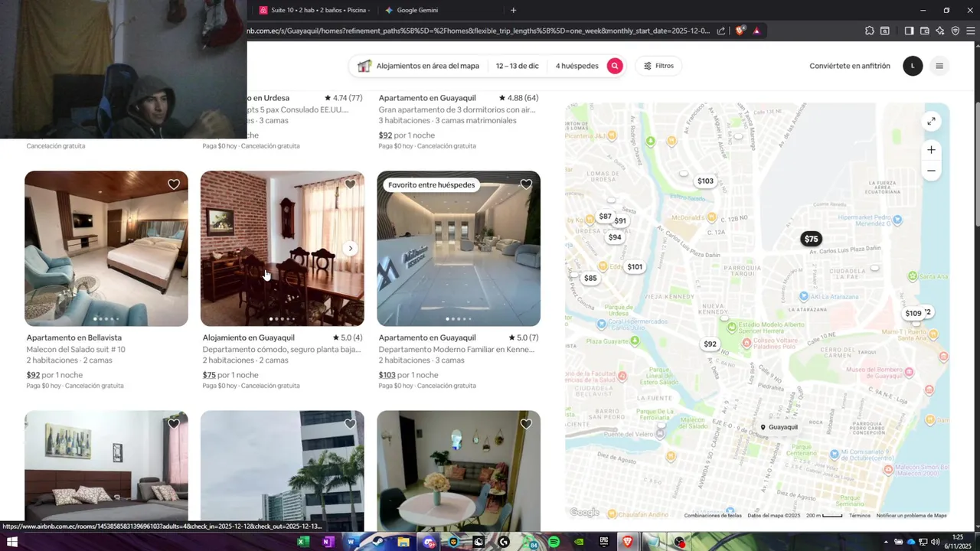Open the Airbnb hamburger account menu
Viewport: 980px width, 551px height.
pyautogui.click(x=939, y=66)
